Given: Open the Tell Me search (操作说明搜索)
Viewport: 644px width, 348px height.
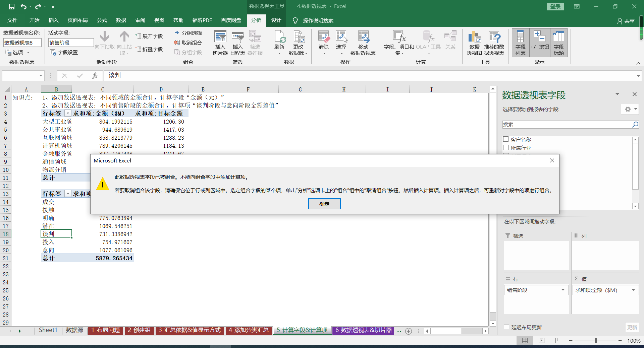Looking at the screenshot, I should [x=313, y=21].
